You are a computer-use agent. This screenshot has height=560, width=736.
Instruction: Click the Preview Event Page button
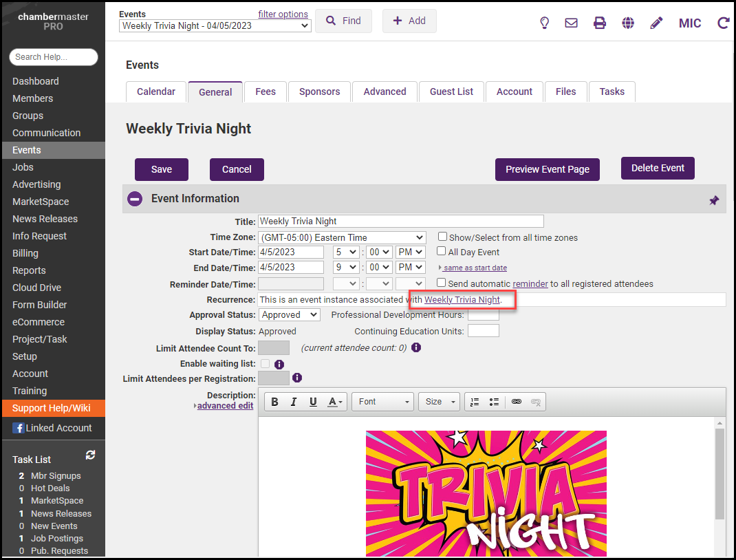(x=547, y=169)
